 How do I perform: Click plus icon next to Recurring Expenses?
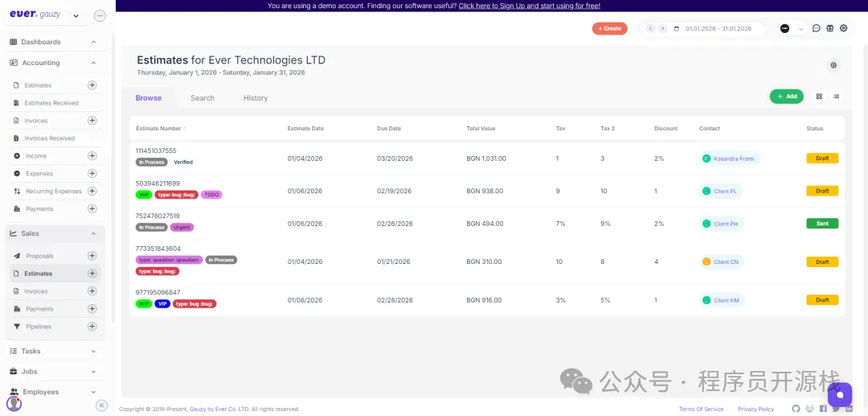(92, 192)
